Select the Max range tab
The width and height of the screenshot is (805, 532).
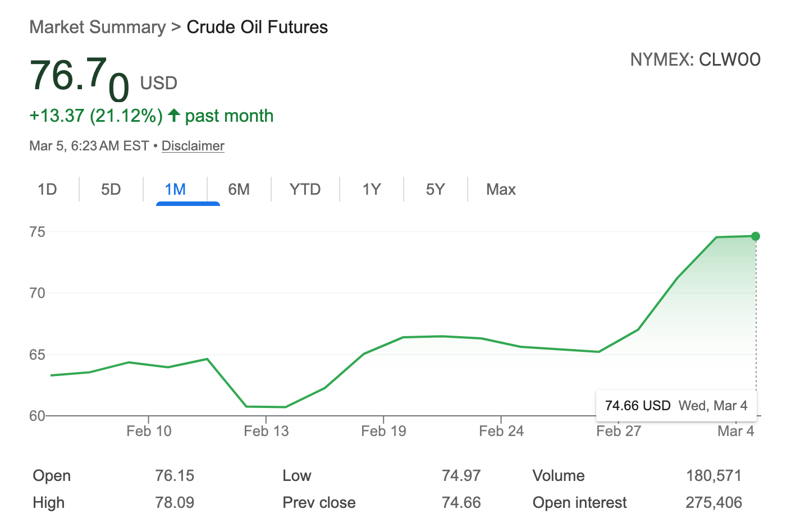(501, 189)
